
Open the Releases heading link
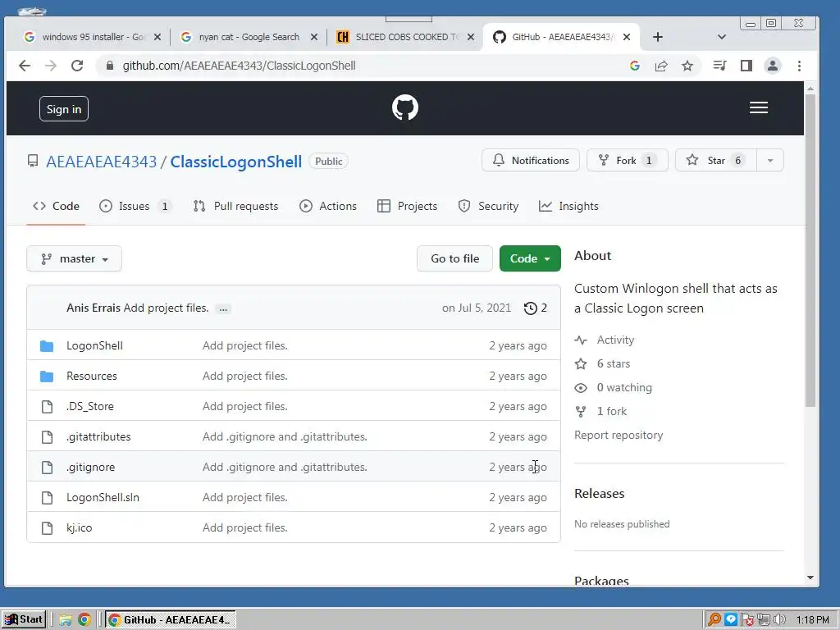pos(600,493)
